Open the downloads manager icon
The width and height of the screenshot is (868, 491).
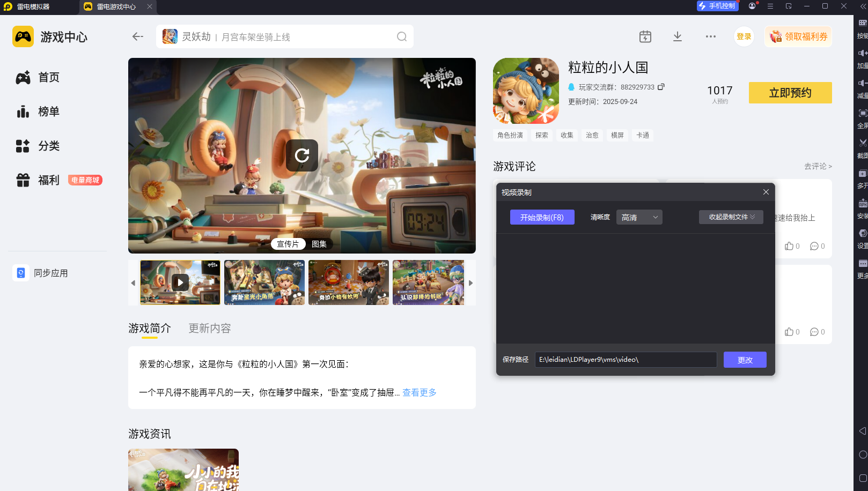(x=678, y=36)
